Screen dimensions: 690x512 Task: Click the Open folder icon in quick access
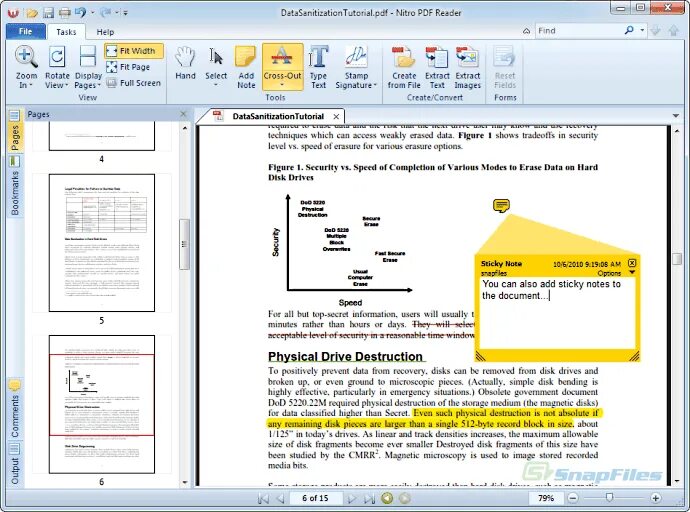coord(32,13)
